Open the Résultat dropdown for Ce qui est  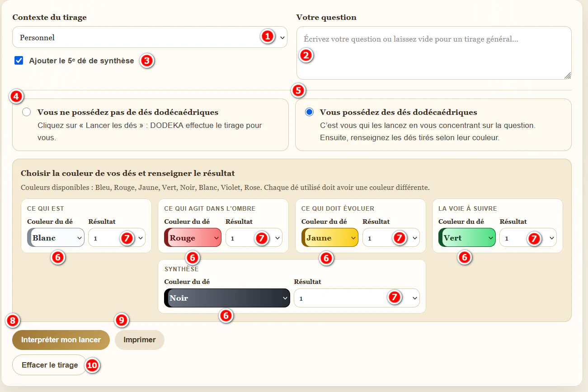(117, 237)
